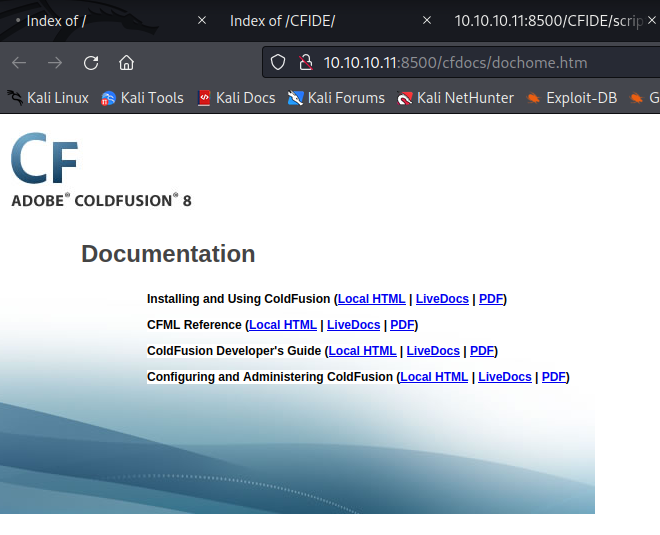Go back to the previous page
The image size is (660, 535).
[x=19, y=63]
